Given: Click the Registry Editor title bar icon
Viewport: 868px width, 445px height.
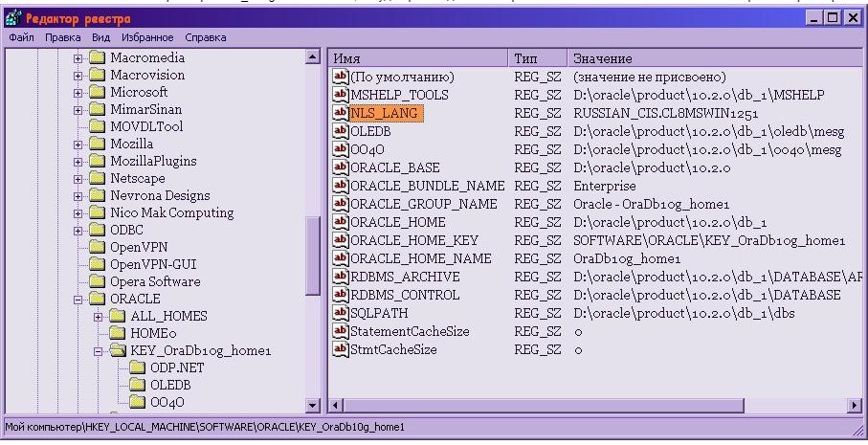Looking at the screenshot, I should click(x=12, y=19).
